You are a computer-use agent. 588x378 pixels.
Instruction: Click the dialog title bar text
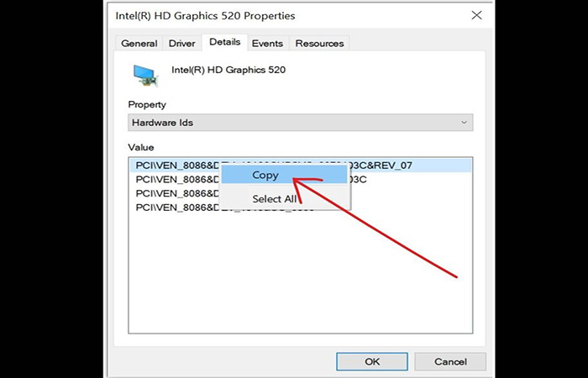(x=205, y=16)
